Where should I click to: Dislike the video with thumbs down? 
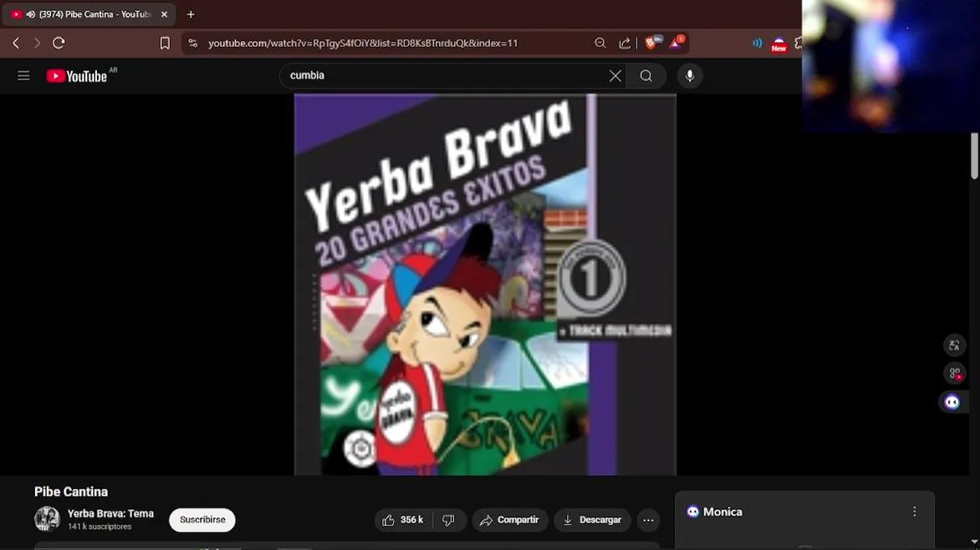[x=449, y=520]
